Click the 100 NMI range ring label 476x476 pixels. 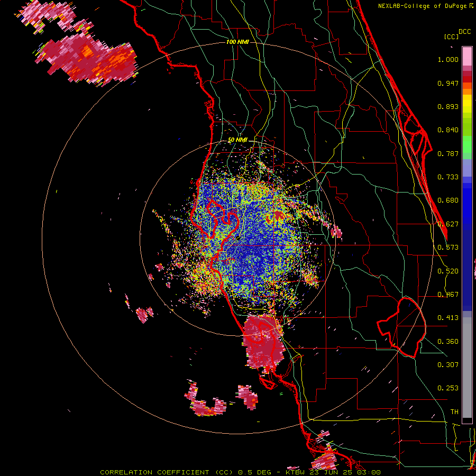[x=237, y=42]
